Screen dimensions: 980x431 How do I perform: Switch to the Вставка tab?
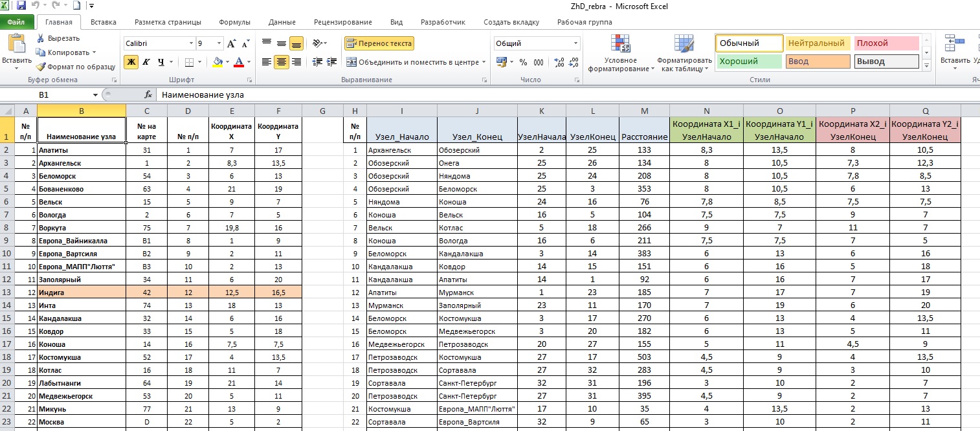coord(104,22)
